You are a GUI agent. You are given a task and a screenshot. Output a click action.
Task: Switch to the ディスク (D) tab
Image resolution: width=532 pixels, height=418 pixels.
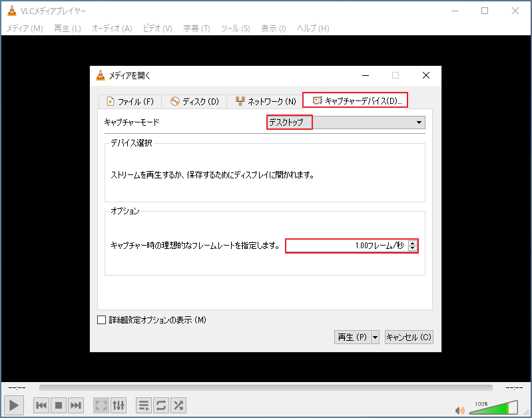[194, 101]
